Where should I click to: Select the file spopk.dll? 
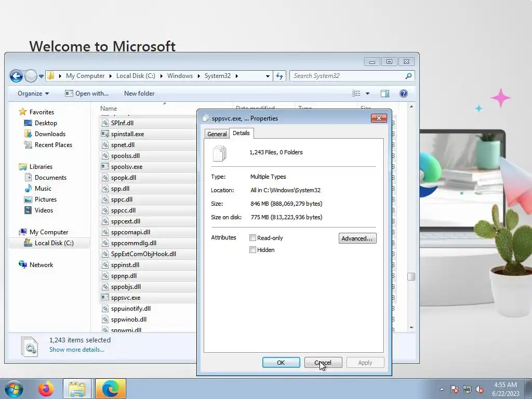pyautogui.click(x=124, y=178)
